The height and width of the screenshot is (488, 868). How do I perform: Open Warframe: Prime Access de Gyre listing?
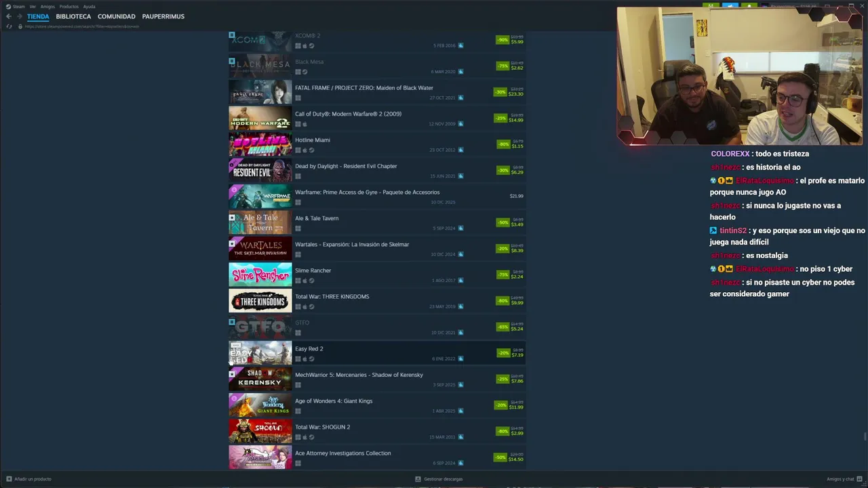pyautogui.click(x=367, y=192)
